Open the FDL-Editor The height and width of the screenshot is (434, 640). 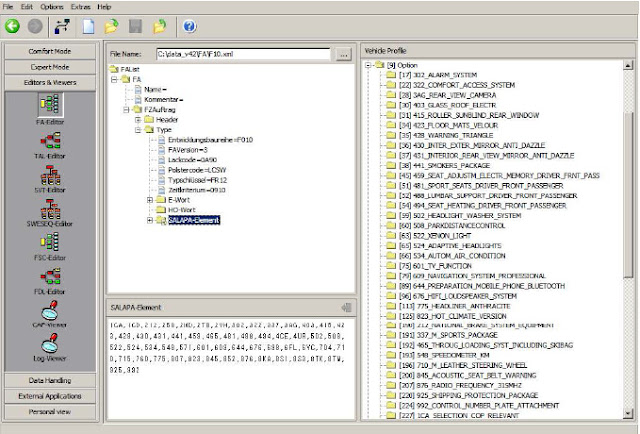tap(50, 280)
